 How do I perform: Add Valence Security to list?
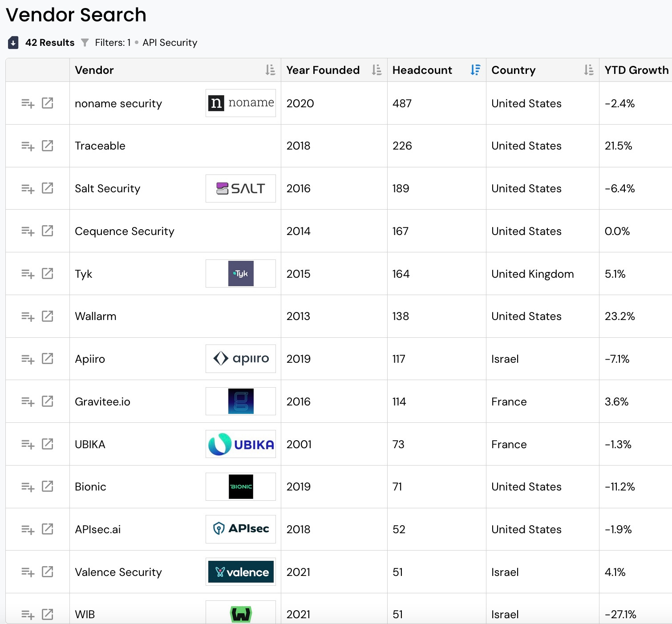coord(28,572)
